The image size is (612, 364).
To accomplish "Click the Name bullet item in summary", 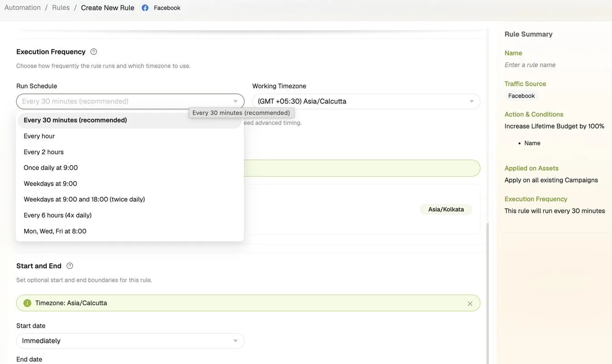I will point(532,143).
